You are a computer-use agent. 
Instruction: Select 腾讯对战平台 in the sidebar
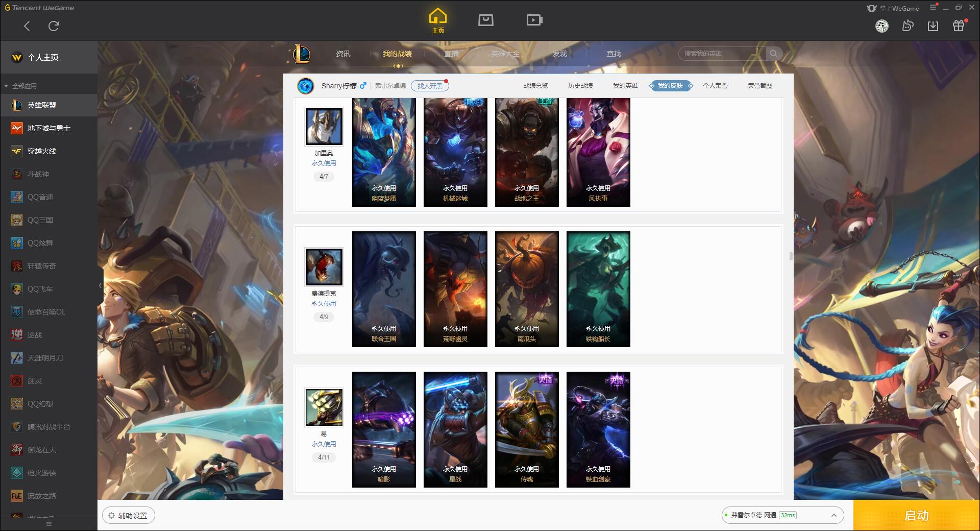click(48, 427)
